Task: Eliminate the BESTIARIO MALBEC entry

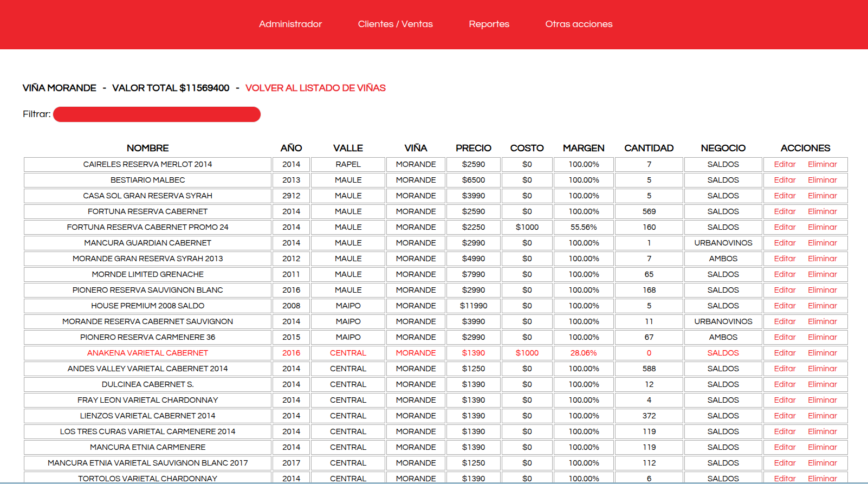Action: (822, 180)
